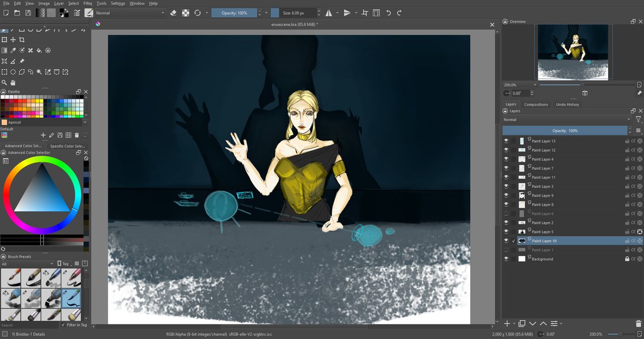The image size is (644, 339).
Task: Select the Move tool
Action: (13, 40)
